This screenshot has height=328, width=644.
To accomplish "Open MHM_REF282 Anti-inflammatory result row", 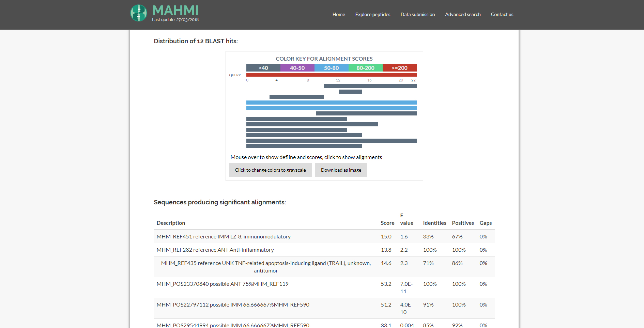I will click(x=215, y=250).
